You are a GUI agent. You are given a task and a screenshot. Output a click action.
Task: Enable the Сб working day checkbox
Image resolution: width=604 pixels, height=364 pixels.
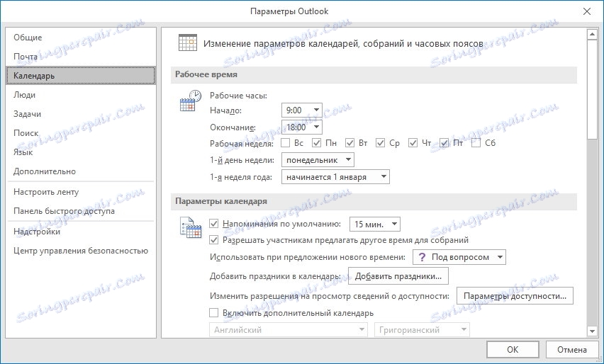tap(476, 143)
